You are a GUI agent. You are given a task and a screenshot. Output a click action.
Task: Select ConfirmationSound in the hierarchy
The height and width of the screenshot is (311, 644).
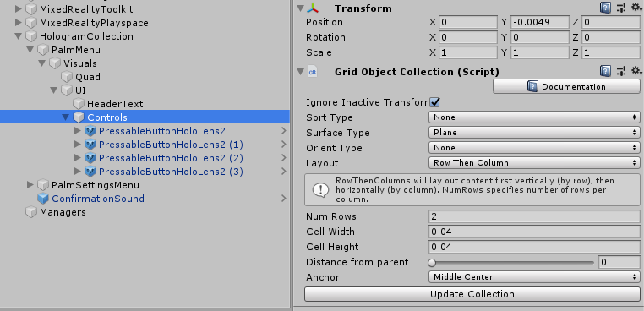tap(98, 199)
